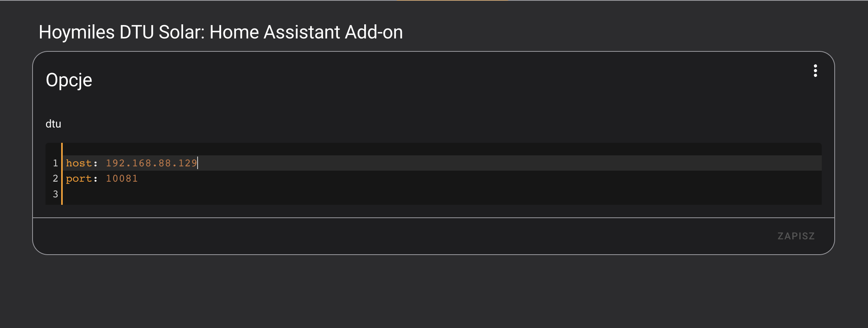Click line number 1 in the editor gutter
Viewport: 868px width, 328px height.
(x=55, y=163)
